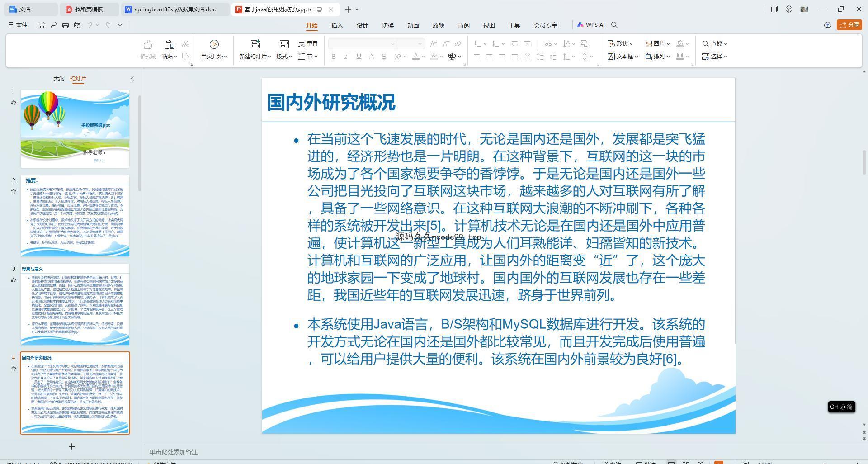868x464 pixels.
Task: Click the 分享 Share button
Action: (849, 25)
